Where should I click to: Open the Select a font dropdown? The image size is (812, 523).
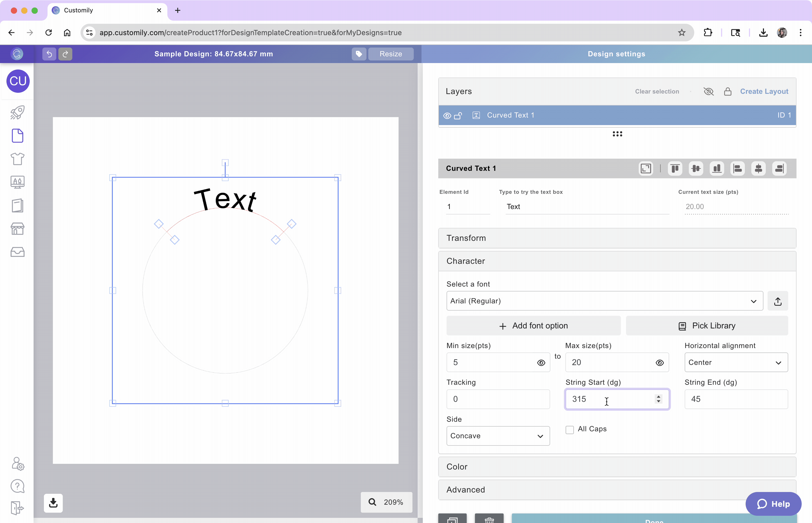(x=604, y=301)
